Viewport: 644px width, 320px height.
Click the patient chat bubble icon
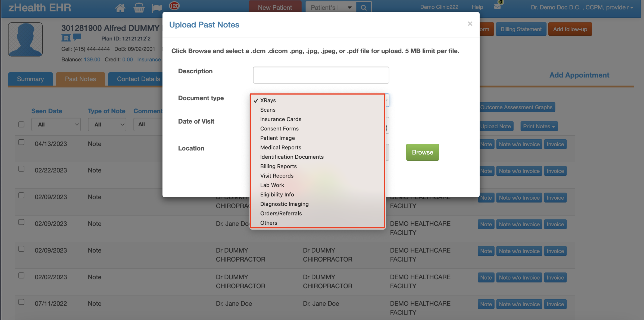point(77,37)
